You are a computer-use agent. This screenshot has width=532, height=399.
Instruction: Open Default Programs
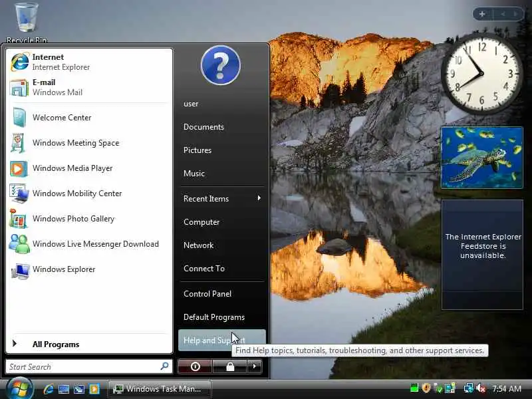[x=221, y=317]
